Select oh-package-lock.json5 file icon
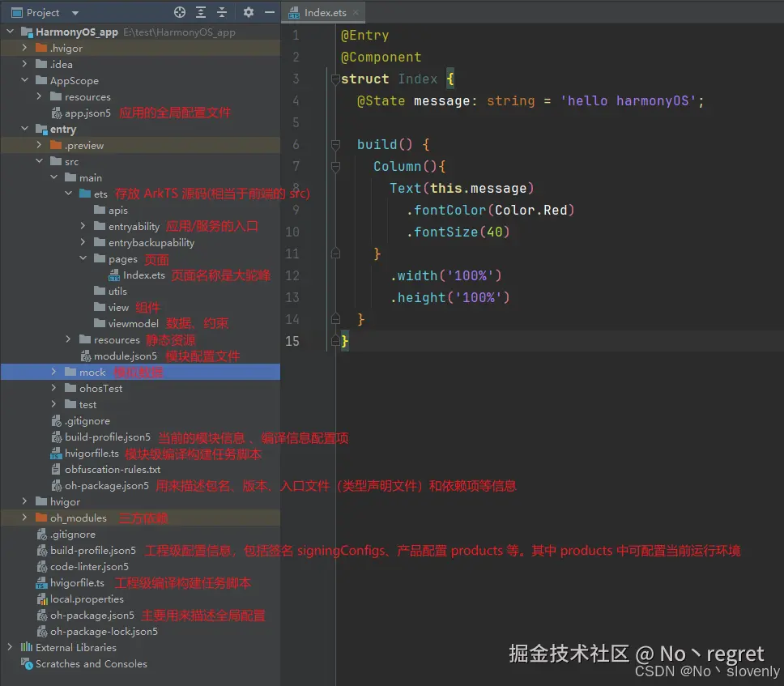The width and height of the screenshot is (784, 686). (42, 632)
